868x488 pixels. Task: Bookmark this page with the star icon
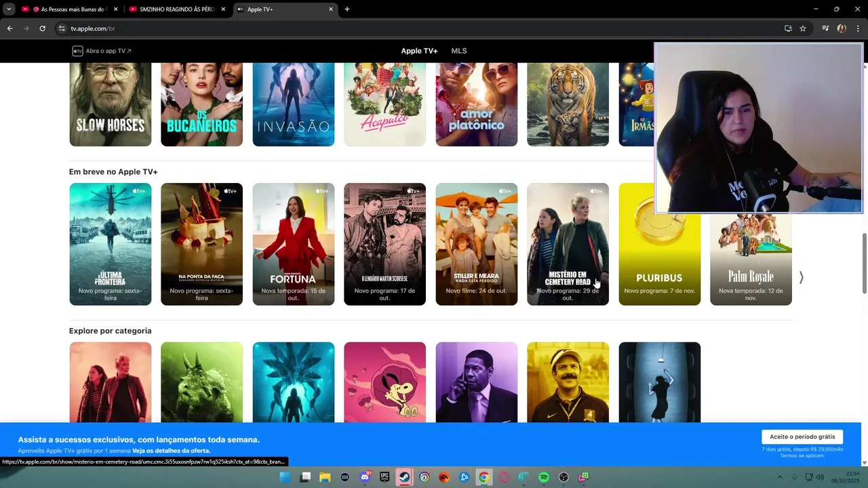(803, 28)
